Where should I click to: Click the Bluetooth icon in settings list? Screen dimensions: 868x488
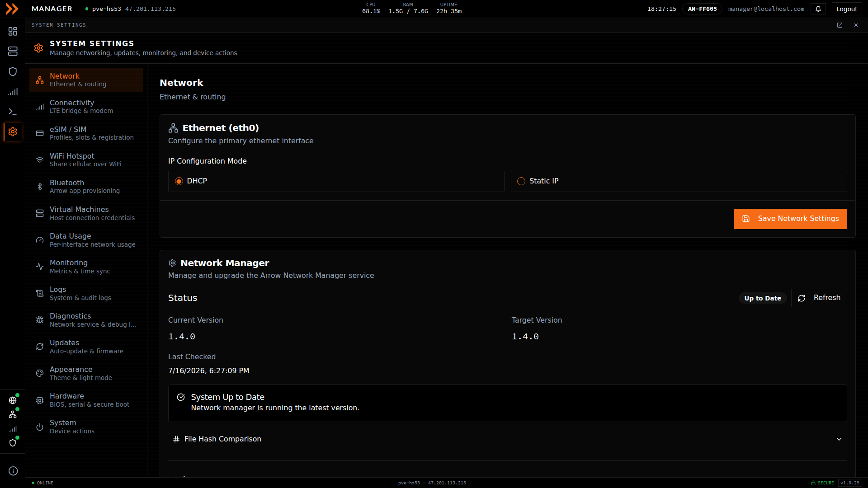point(40,187)
